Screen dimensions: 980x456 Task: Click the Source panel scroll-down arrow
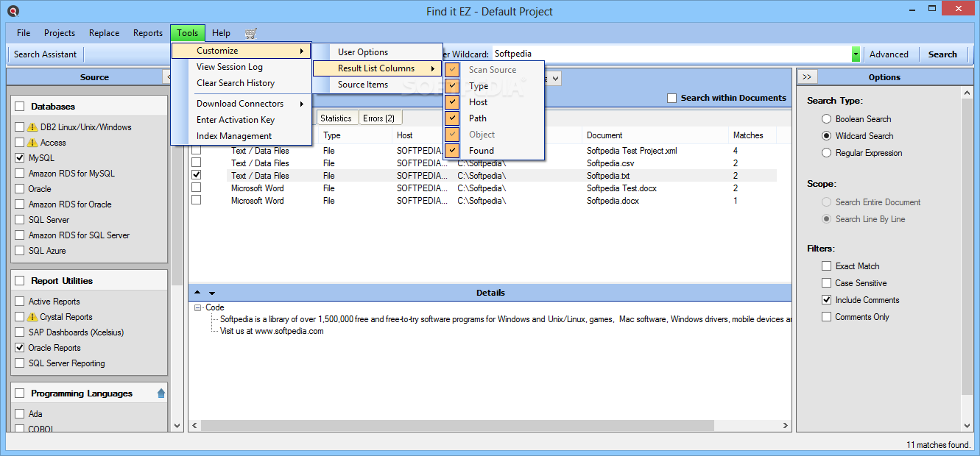click(x=177, y=425)
